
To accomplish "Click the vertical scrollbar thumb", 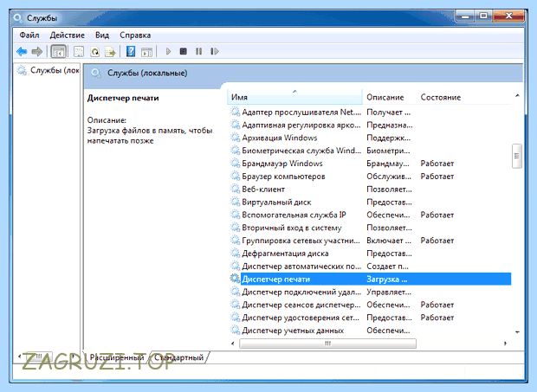I will pos(517,156).
